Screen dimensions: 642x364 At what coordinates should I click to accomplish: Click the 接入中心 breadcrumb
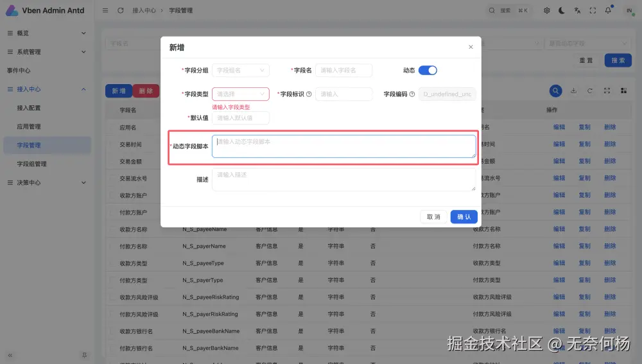(x=144, y=10)
